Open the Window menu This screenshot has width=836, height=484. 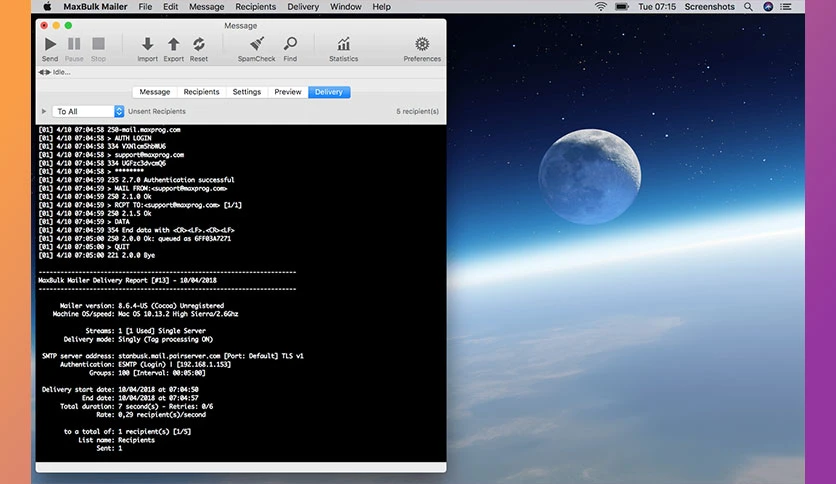tap(345, 7)
